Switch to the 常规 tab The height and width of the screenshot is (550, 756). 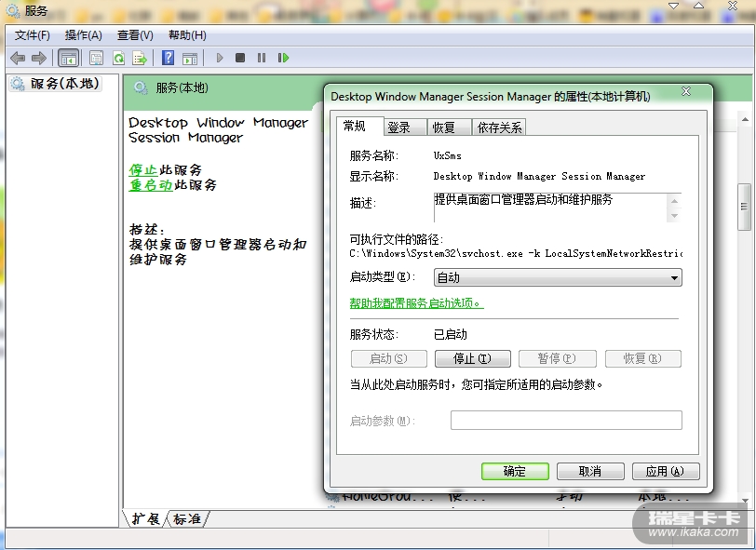point(359,127)
